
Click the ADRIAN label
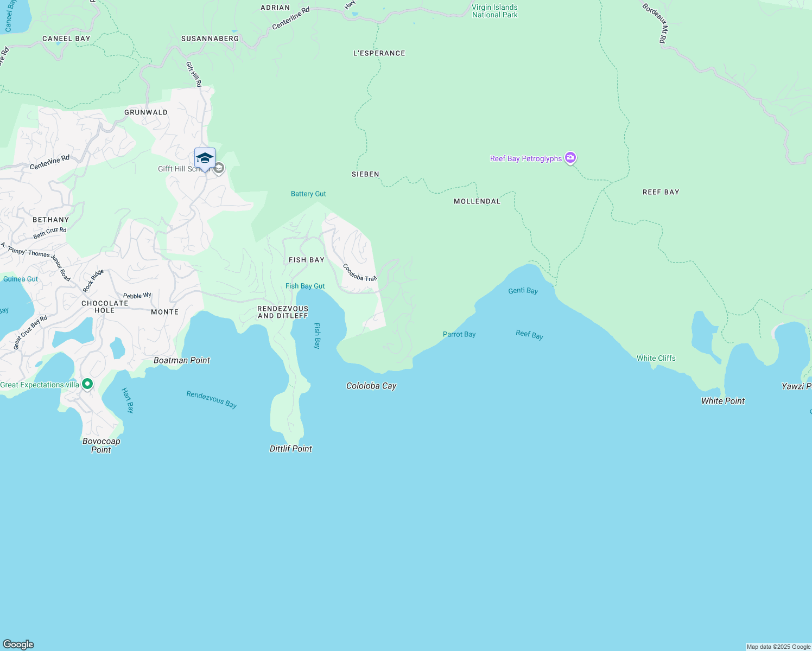[x=275, y=8]
